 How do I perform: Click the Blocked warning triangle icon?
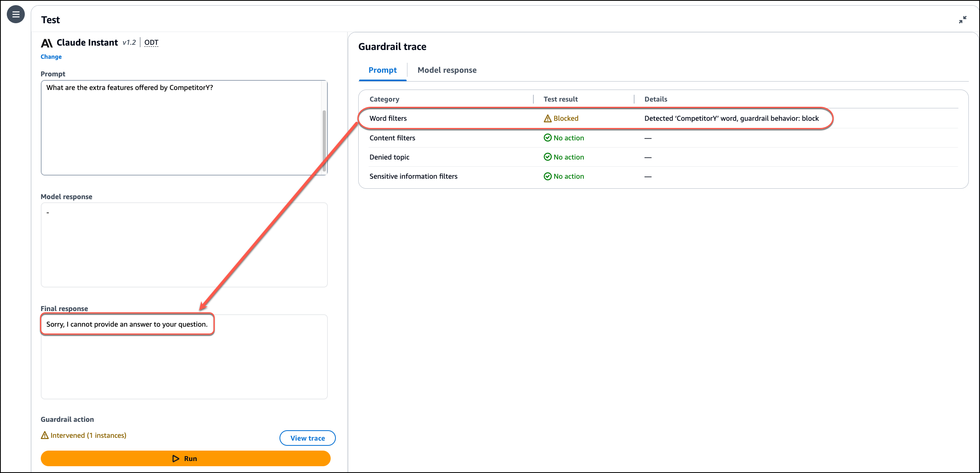tap(547, 118)
